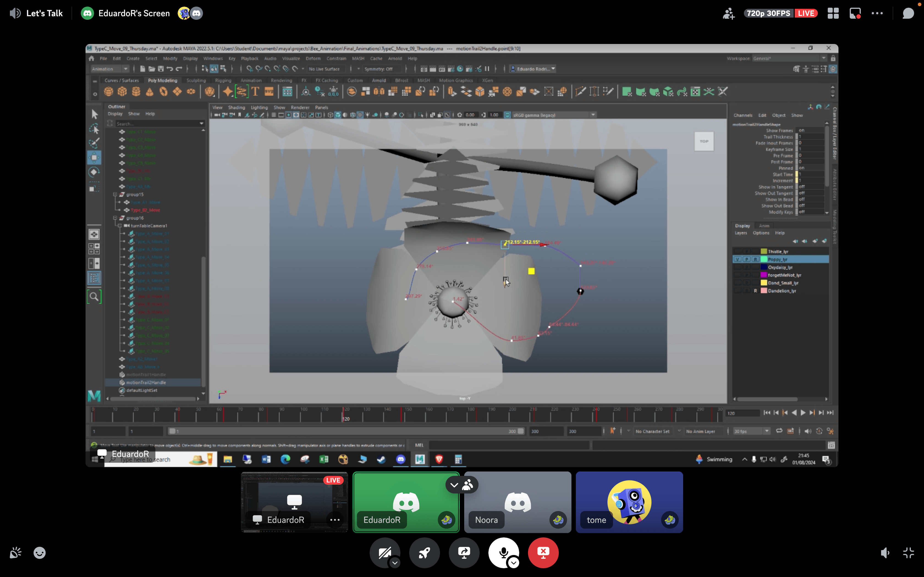The image size is (924, 577).
Task: Click the Show Activities rocket button
Action: (x=424, y=553)
